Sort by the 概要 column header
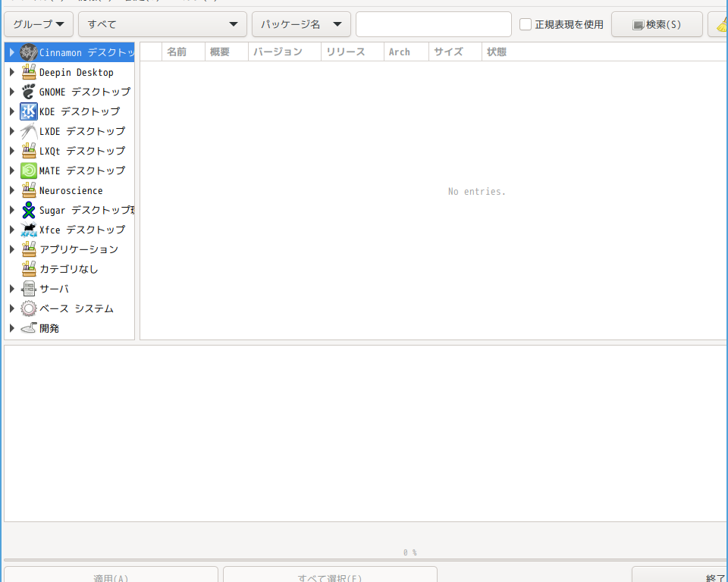 pos(227,52)
